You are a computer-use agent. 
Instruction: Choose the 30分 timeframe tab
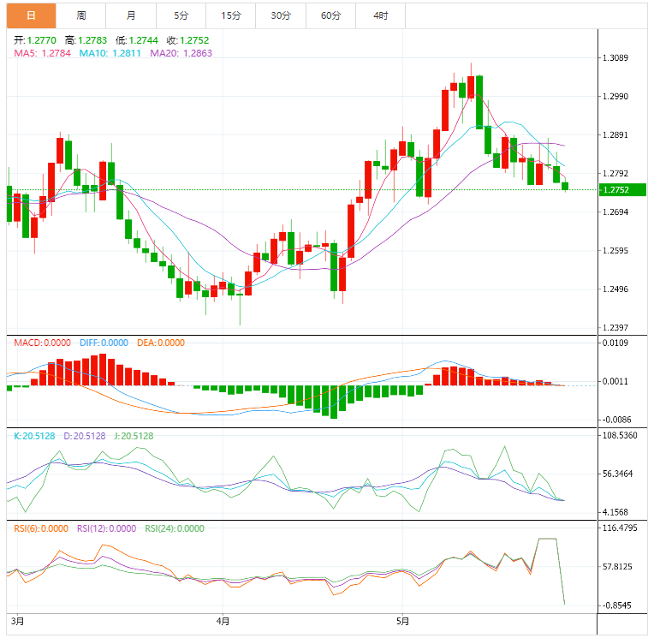(281, 15)
